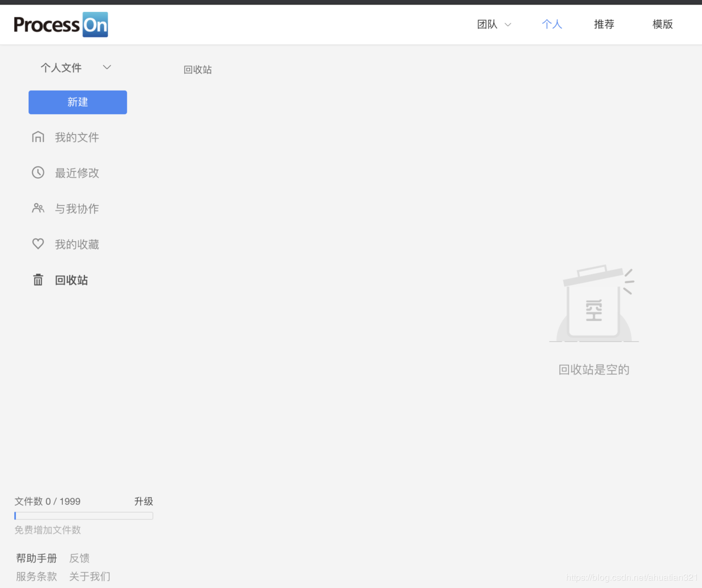Collapse the 个人文件 chevron arrow
Screen dimensions: 702x588
(106, 67)
